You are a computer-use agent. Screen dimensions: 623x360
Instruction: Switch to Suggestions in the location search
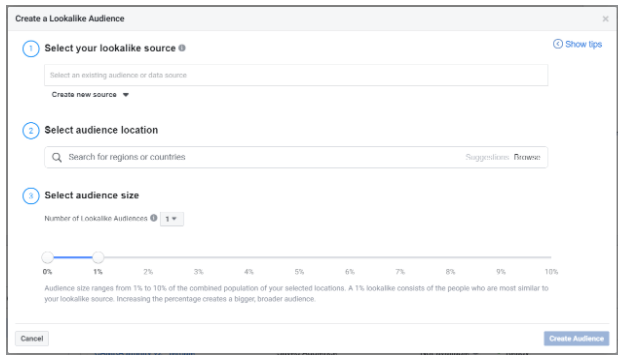coord(487,157)
